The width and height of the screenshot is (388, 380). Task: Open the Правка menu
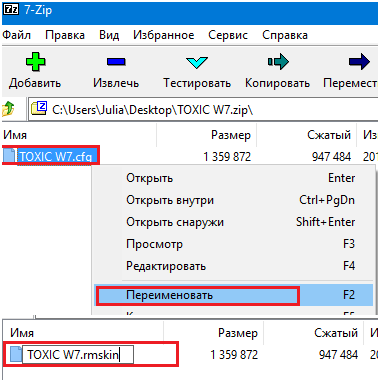[x=65, y=35]
